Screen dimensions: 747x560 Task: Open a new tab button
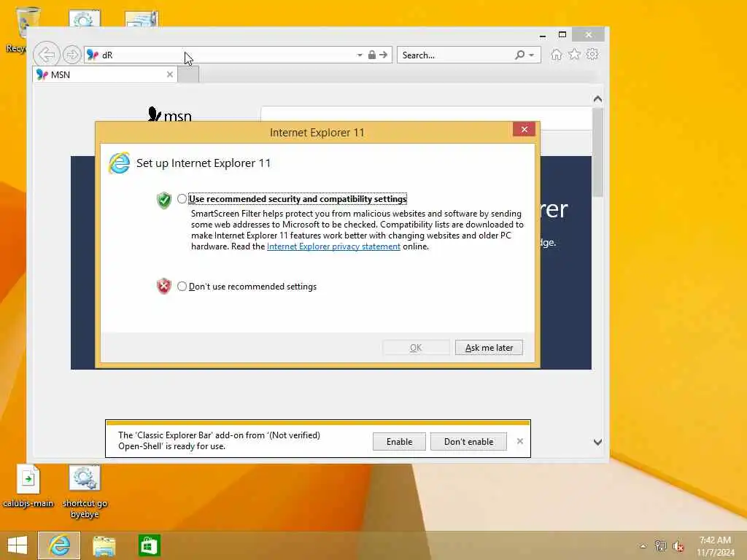[x=188, y=74]
